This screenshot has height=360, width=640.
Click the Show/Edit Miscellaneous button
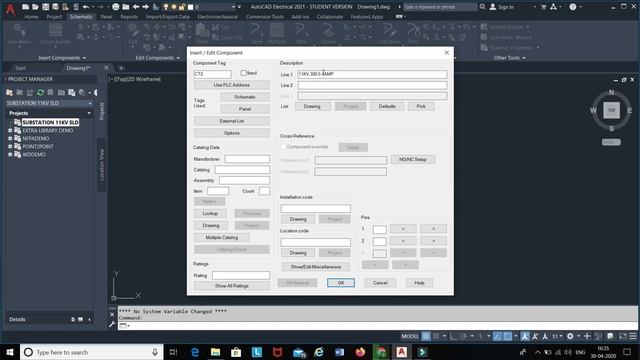[x=316, y=267]
